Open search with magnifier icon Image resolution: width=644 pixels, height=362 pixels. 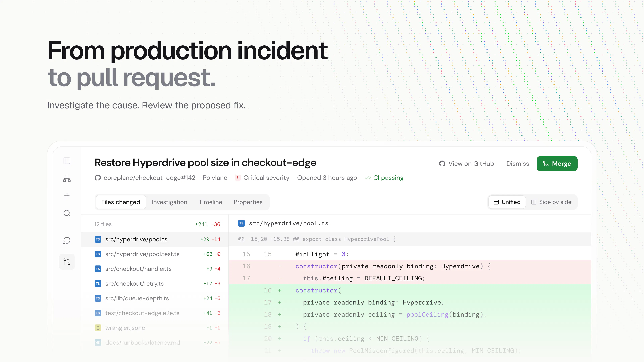tap(67, 213)
